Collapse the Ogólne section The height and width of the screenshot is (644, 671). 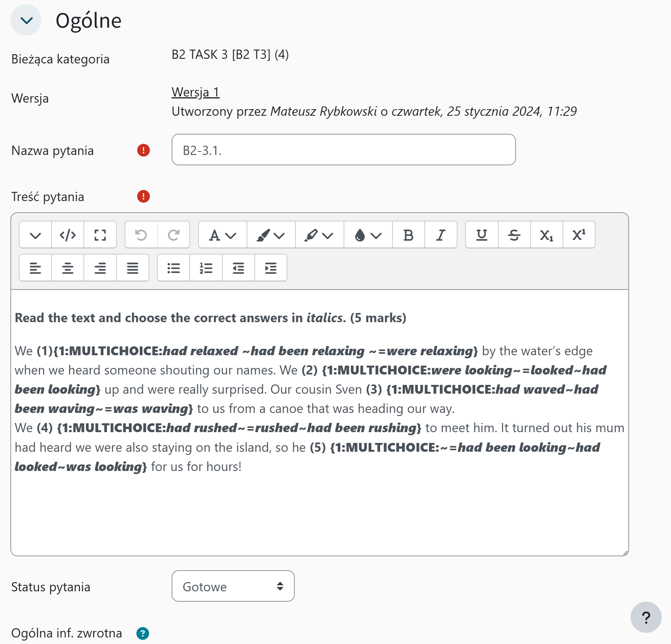click(26, 20)
